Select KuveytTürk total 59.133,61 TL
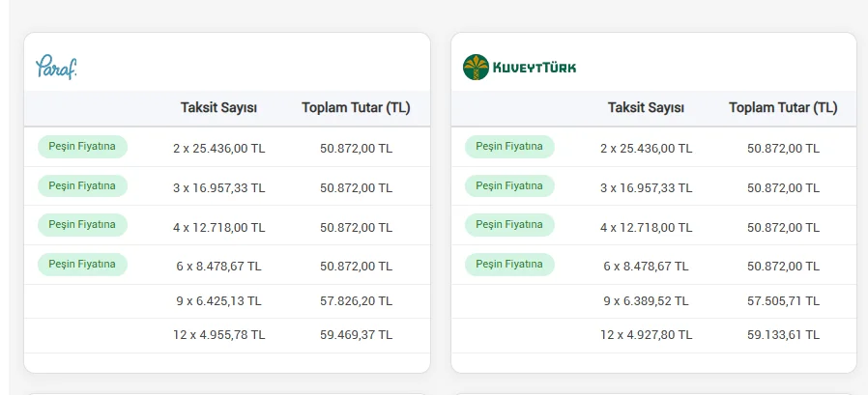Screen dimensions: 868x395 click(783, 335)
